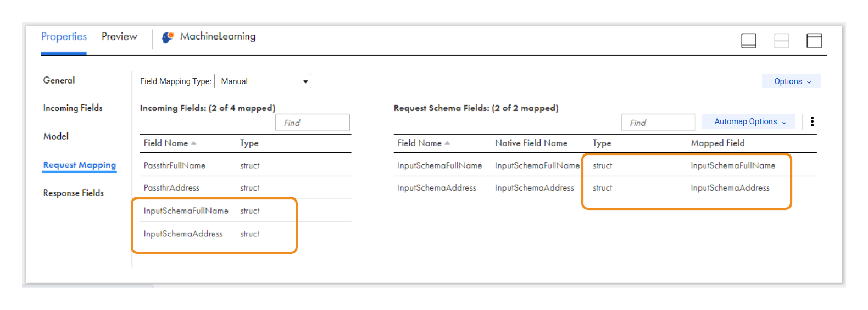This screenshot has width=868, height=310.
Task: Click the InputSchemaFullName native field name cell
Action: [537, 165]
